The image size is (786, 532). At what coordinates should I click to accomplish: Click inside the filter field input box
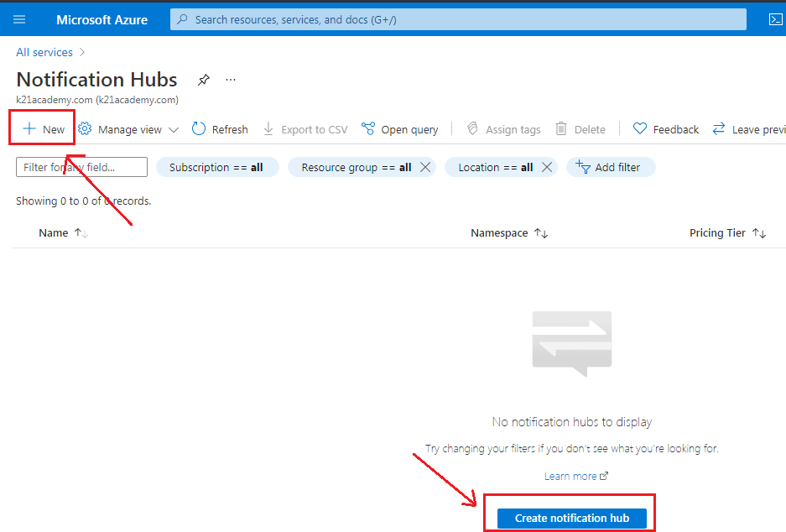pyautogui.click(x=81, y=167)
